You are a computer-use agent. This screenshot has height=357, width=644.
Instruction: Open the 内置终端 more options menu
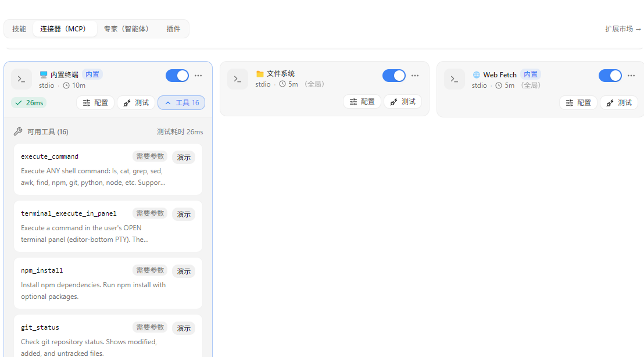198,76
